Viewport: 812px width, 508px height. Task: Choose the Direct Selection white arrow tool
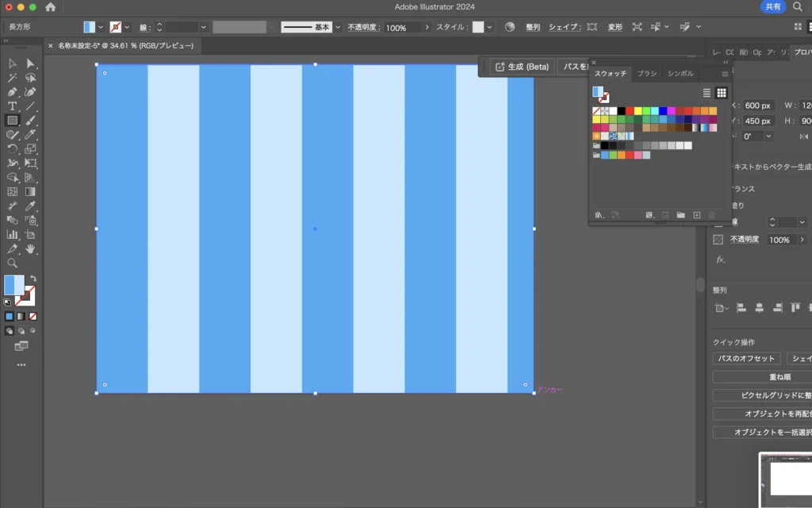pyautogui.click(x=31, y=63)
